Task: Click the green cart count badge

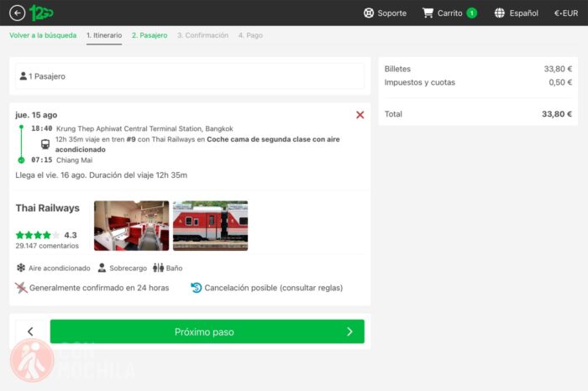Action: point(472,13)
